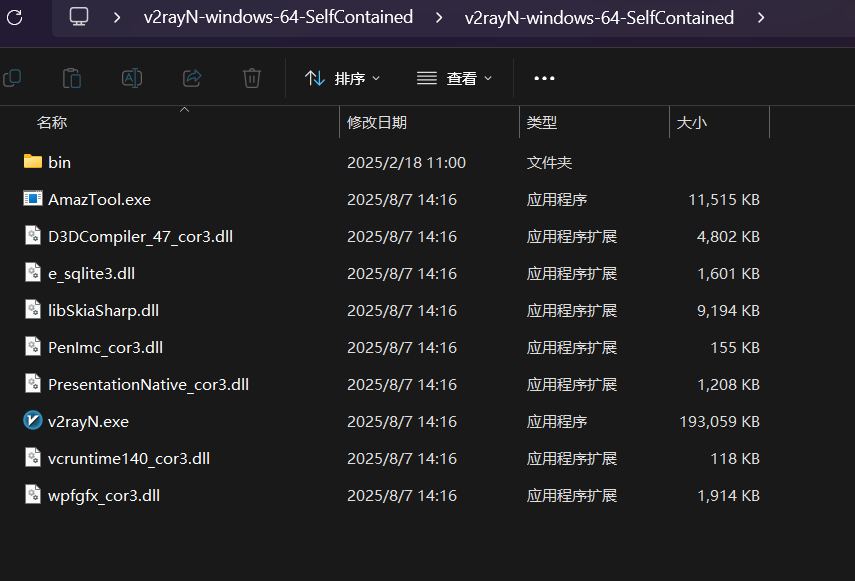Expand chevron right of This PC icon
The image size is (855, 581).
(x=117, y=18)
